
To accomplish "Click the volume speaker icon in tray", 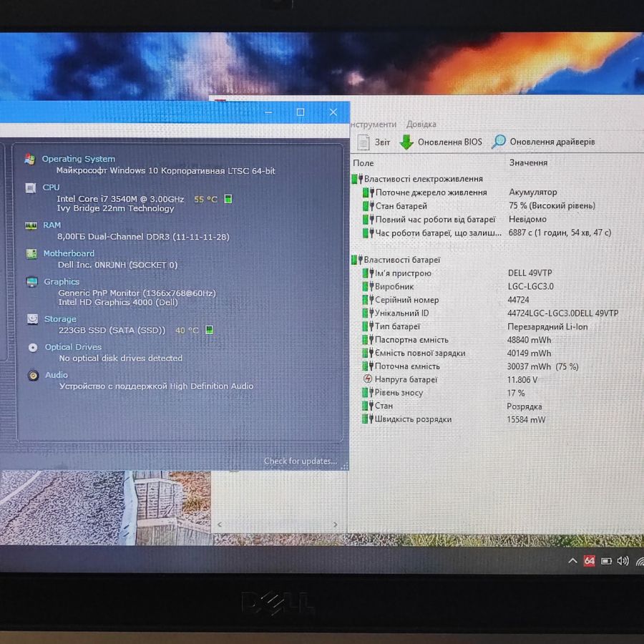I will point(623,561).
